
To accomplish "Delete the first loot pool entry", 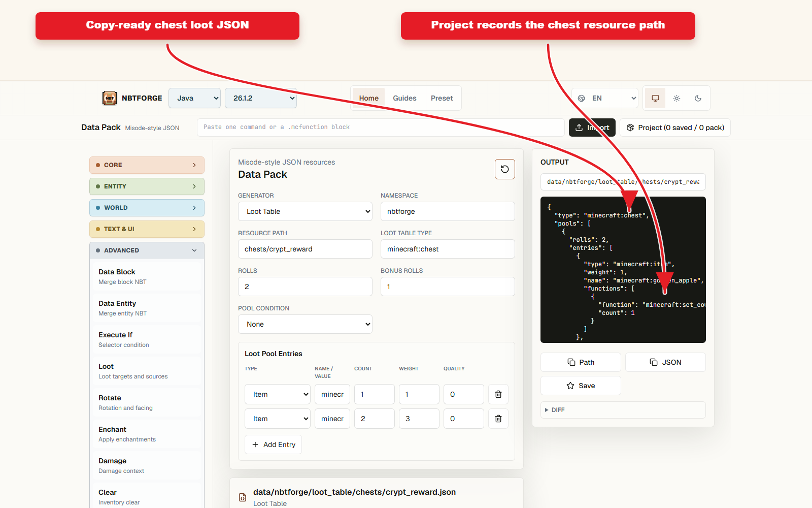I will [x=498, y=394].
